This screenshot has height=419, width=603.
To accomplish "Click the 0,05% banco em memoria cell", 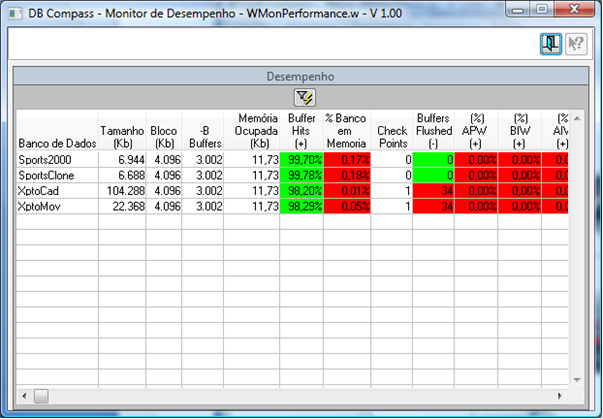I will tap(347, 206).
